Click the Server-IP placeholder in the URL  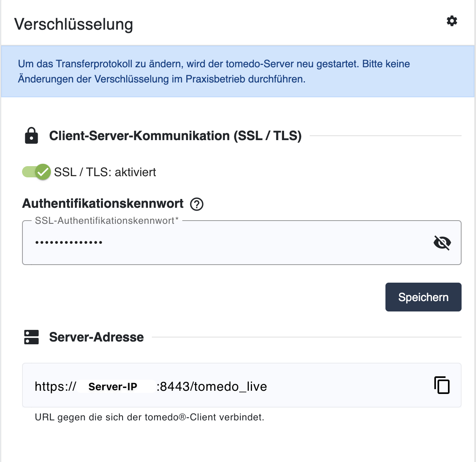113,387
